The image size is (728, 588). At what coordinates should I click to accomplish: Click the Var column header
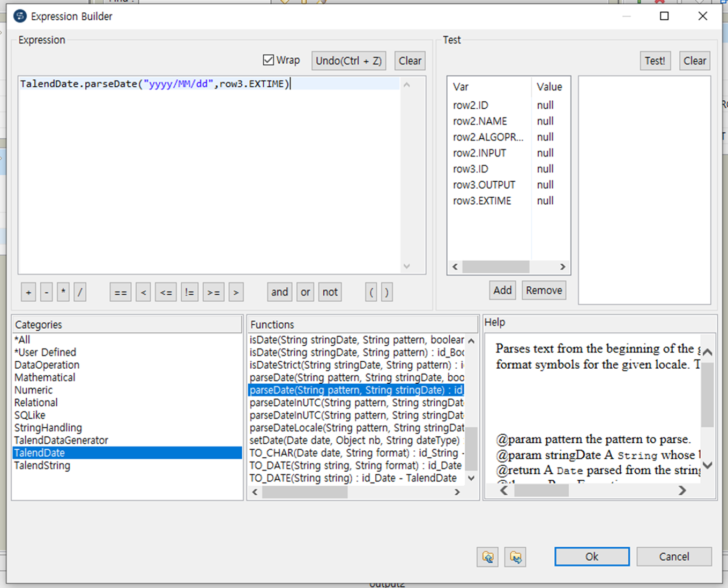tap(489, 86)
